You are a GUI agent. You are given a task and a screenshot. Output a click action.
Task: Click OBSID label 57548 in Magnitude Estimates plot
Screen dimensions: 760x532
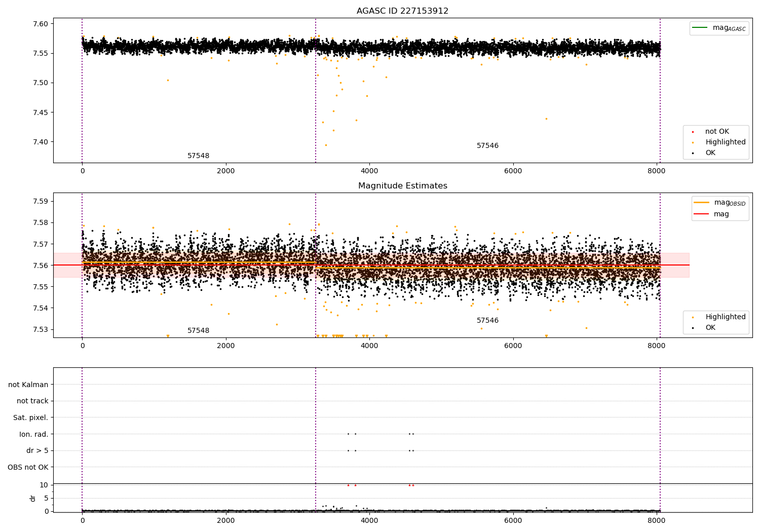click(198, 331)
